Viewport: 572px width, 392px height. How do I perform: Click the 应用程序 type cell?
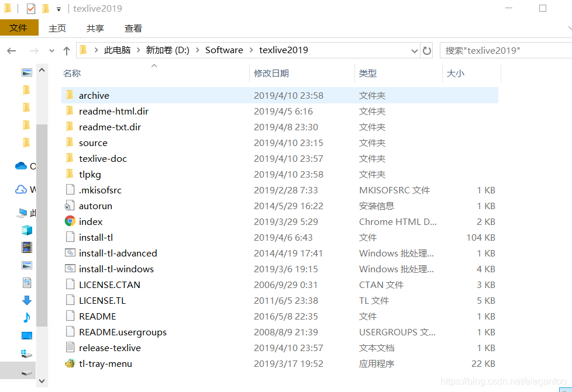377,363
